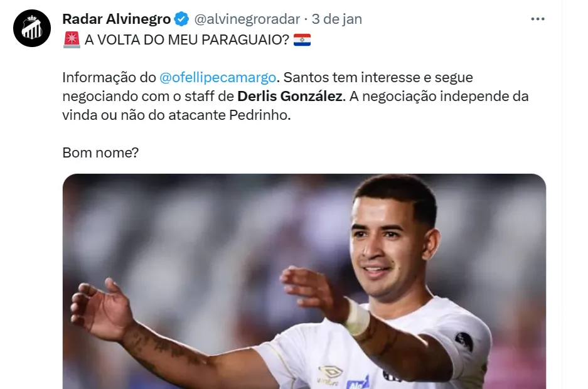Click the 'Bom nome?' line
This screenshot has width=588, height=389.
100,153
